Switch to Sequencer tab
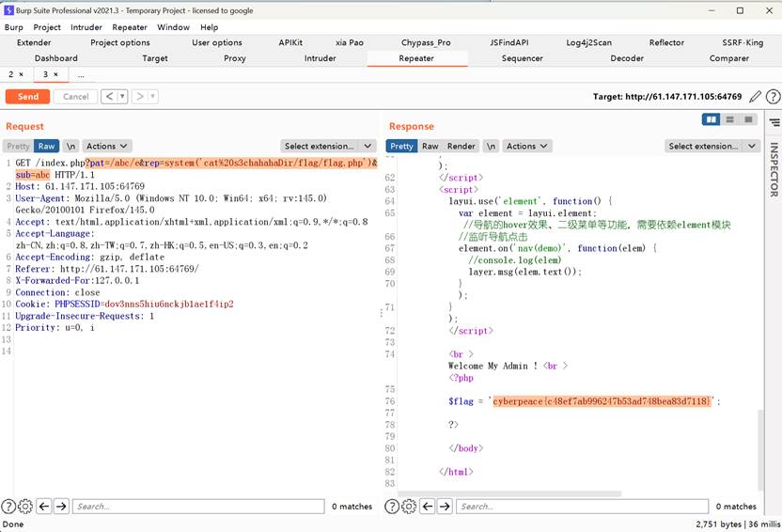The width and height of the screenshot is (782, 532). [522, 58]
